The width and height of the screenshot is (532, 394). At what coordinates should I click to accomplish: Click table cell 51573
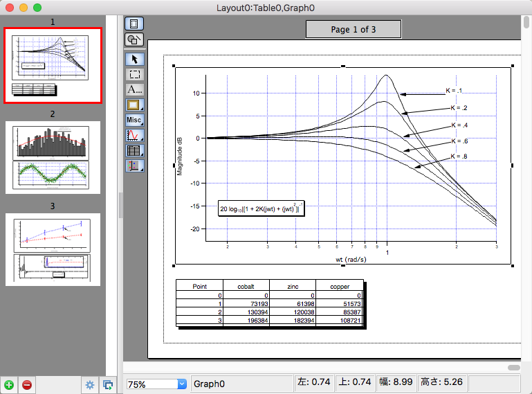pyautogui.click(x=339, y=304)
